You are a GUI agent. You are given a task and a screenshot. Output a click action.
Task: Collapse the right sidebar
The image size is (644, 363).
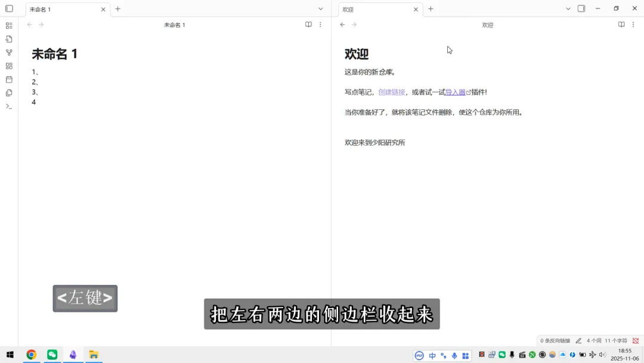580,8
